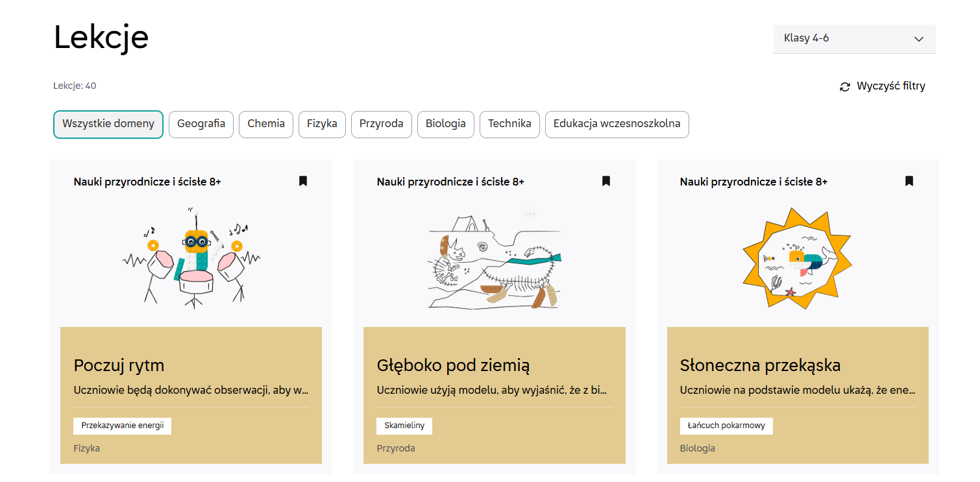Viewport: 980px width, 482px height.
Task: Click the Skamieliny topic tag
Action: click(404, 426)
